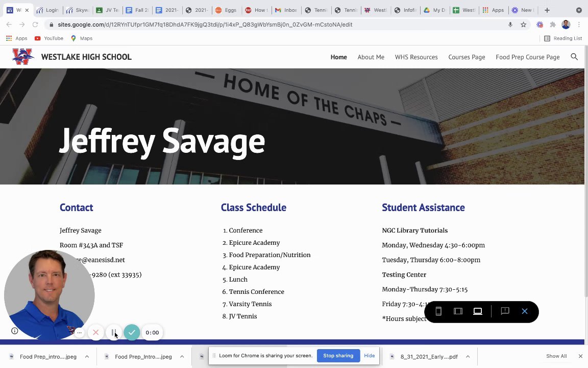Click 'Food Preparation/Nutrition' list item

[269, 255]
